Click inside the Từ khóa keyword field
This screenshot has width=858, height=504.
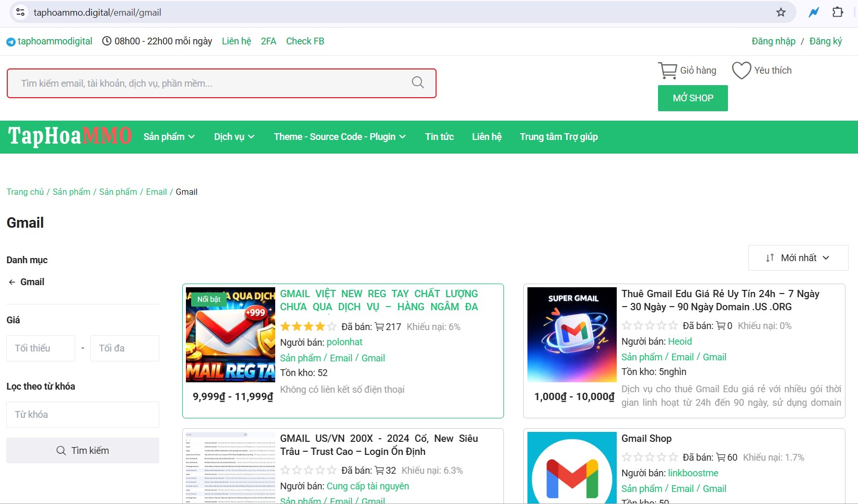click(83, 414)
